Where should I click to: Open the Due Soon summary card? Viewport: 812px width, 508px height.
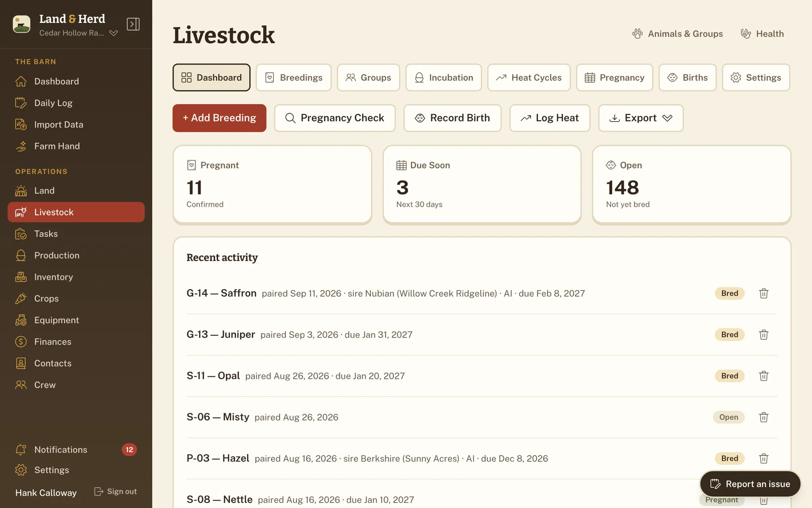pyautogui.click(x=482, y=185)
